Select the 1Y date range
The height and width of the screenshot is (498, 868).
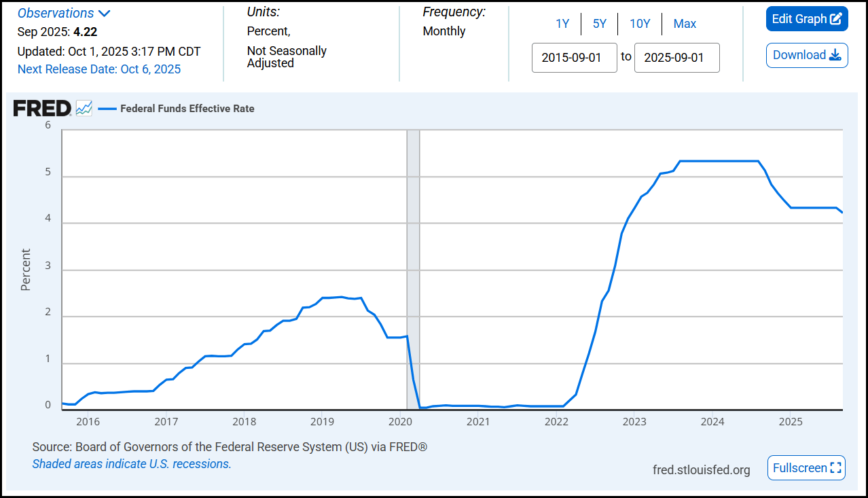pos(562,23)
